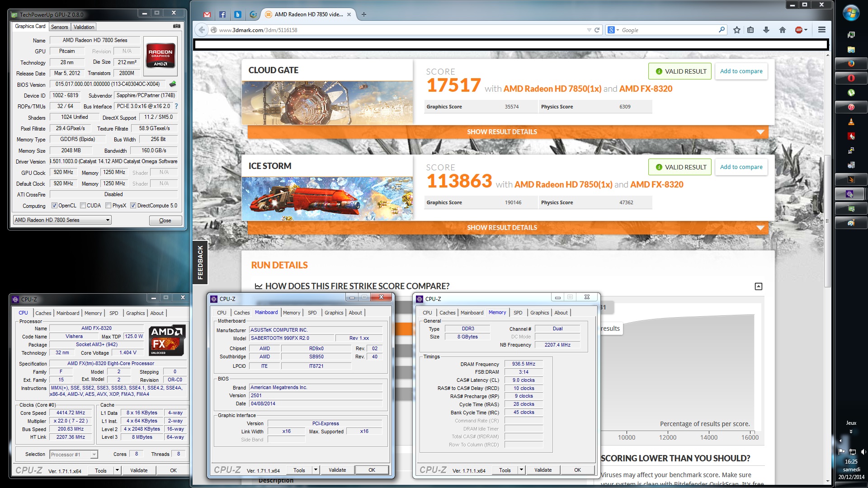Open the pinned Facebook tab
The height and width of the screenshot is (488, 868).
tap(222, 14)
